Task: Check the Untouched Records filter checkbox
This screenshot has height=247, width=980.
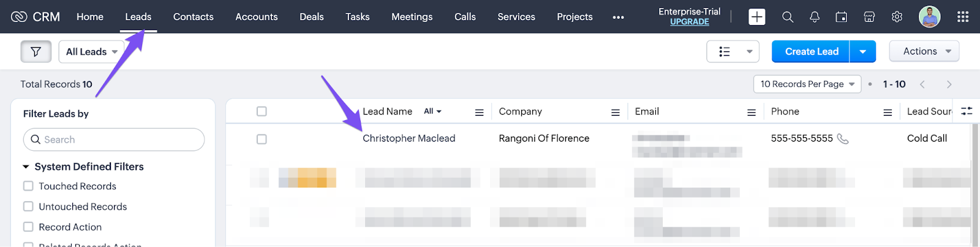Action: (x=28, y=207)
